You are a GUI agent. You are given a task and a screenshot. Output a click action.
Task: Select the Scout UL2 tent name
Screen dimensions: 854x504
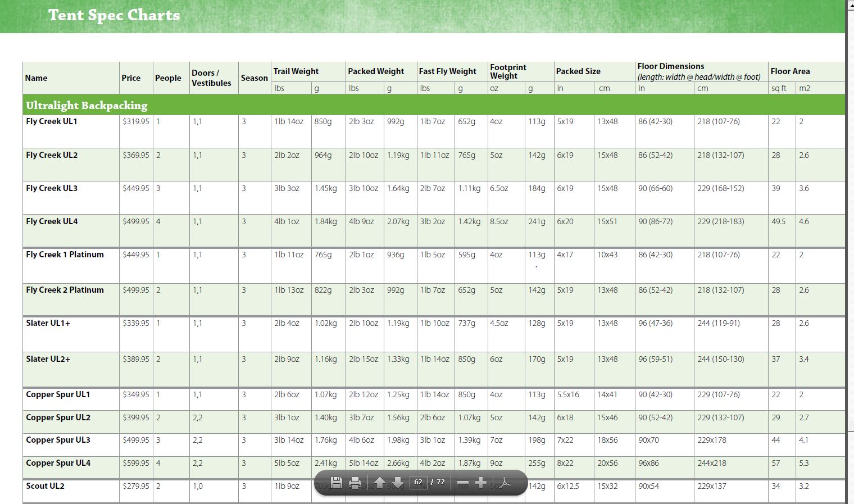[45, 486]
